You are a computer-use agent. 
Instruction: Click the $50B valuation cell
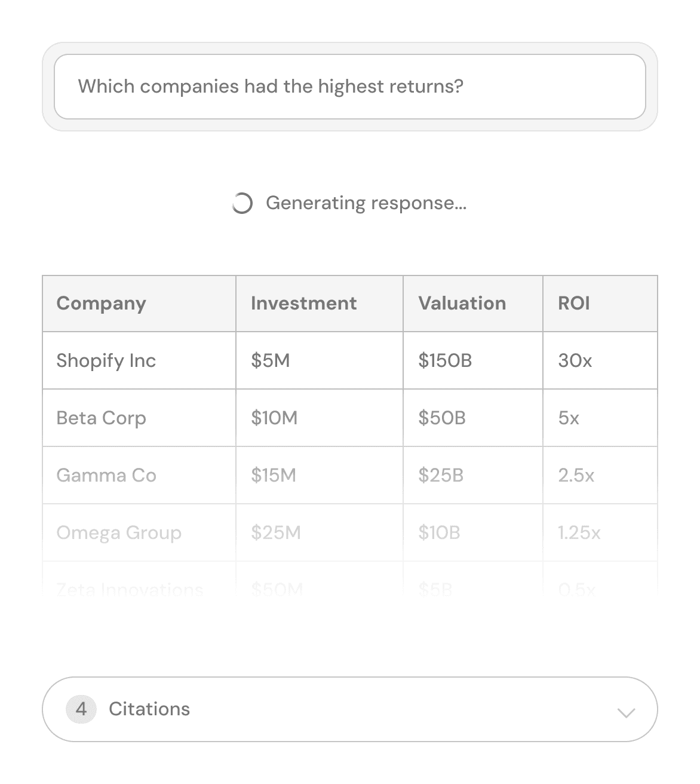(473, 418)
